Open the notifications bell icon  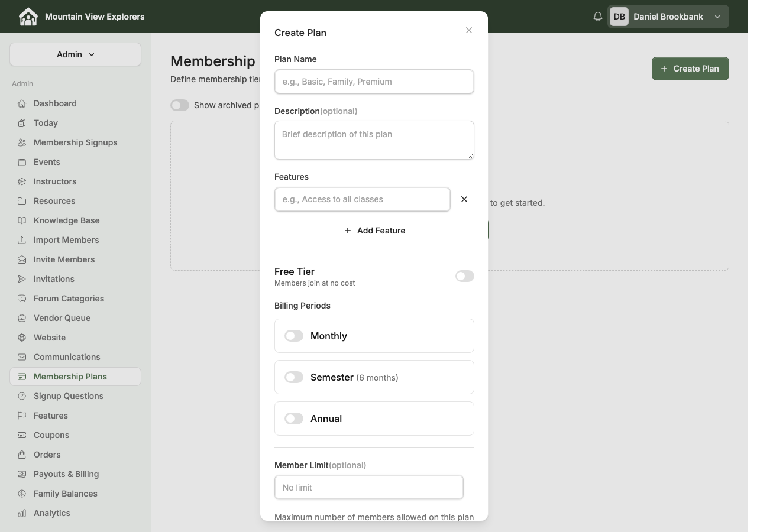(598, 17)
